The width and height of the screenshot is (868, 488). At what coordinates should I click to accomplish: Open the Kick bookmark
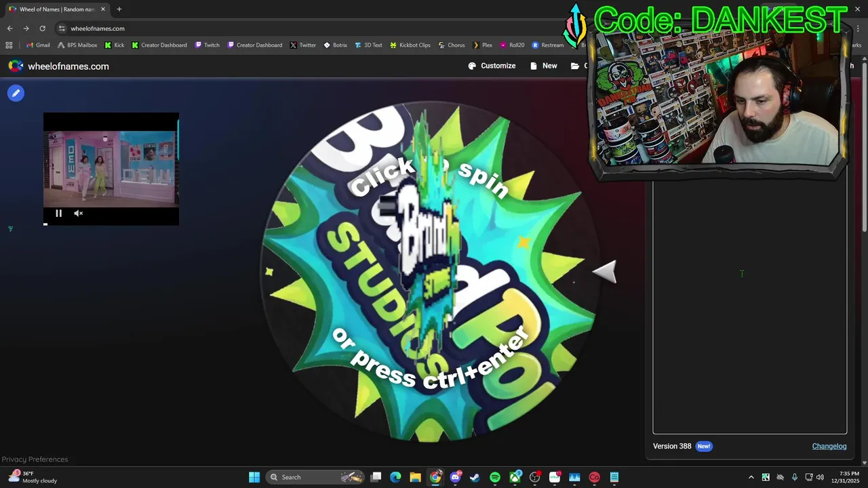[114, 45]
